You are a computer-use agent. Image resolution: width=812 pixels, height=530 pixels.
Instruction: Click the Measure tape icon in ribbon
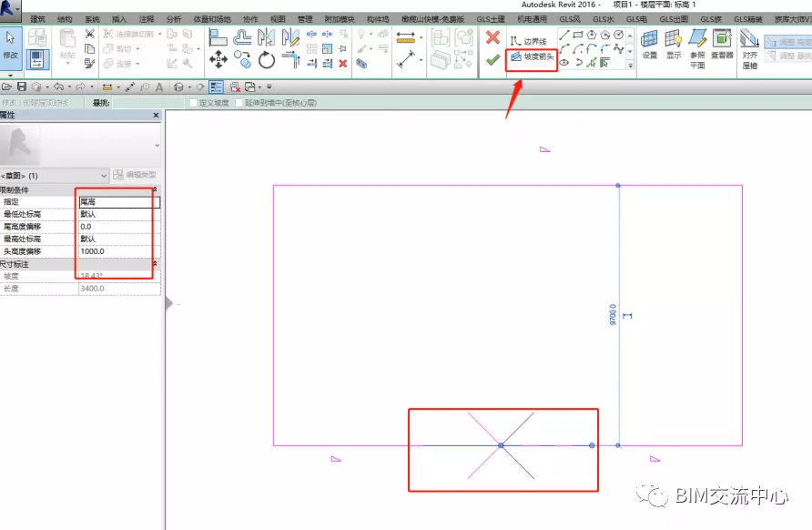point(405,37)
